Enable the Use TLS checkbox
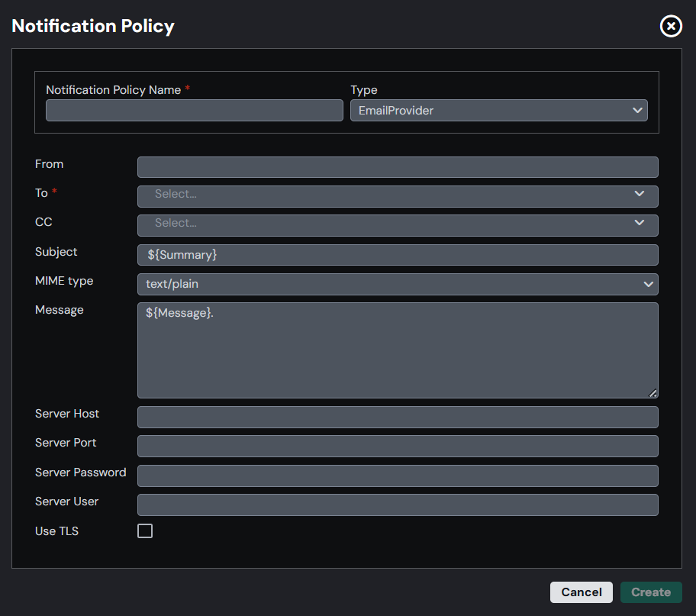 (x=145, y=531)
